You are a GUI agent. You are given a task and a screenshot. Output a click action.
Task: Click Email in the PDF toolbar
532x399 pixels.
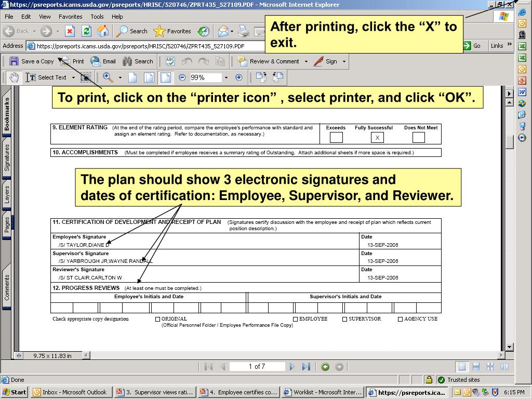[x=103, y=61]
